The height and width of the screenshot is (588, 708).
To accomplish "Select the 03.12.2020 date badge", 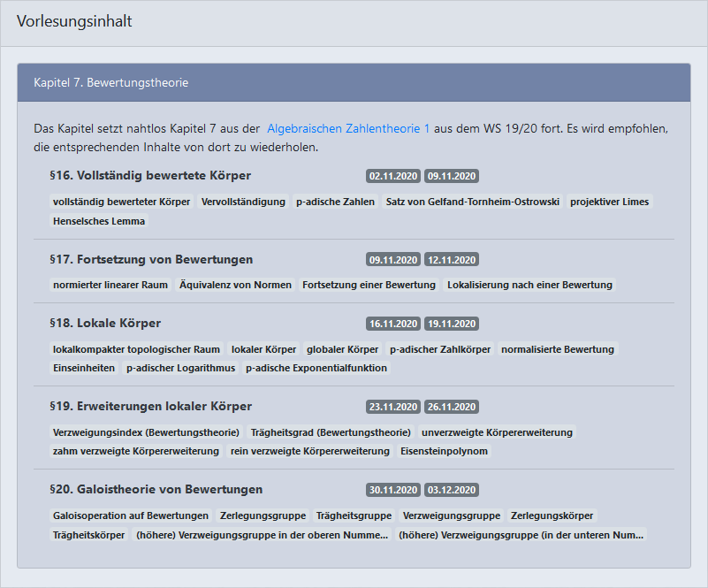I will [x=451, y=490].
